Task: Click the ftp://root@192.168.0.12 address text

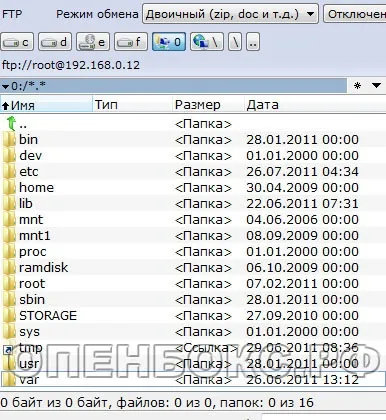Action: pyautogui.click(x=71, y=65)
